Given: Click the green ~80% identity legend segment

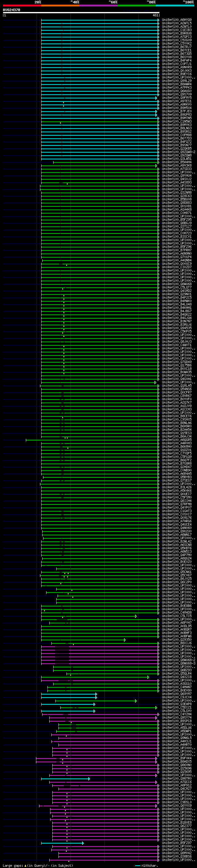Looking at the screenshot, I should coord(137,6).
